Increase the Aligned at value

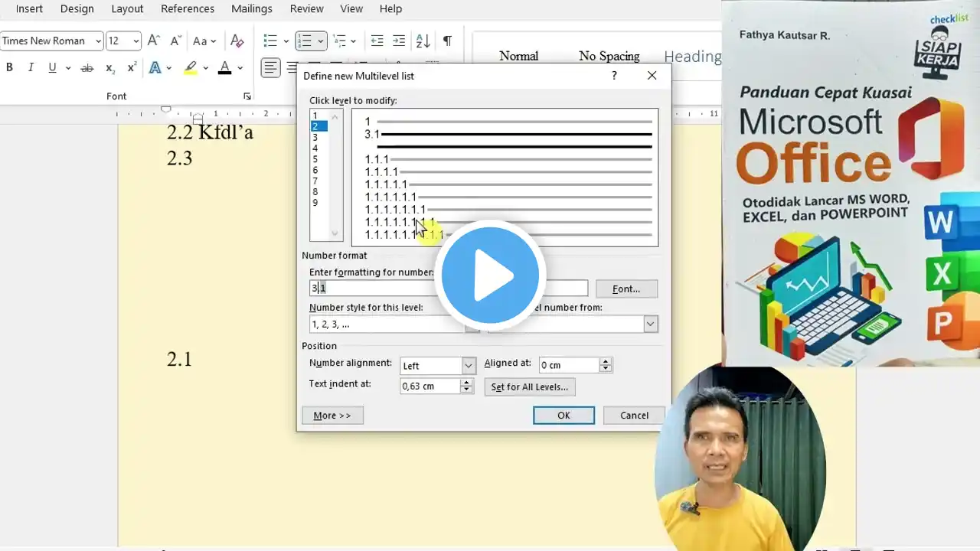606,362
